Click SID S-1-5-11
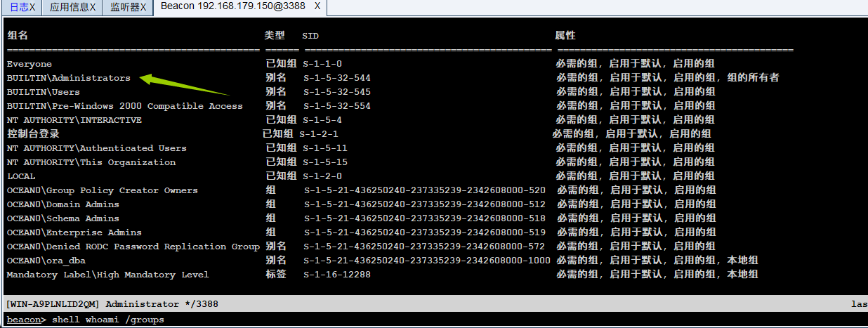 [x=325, y=148]
